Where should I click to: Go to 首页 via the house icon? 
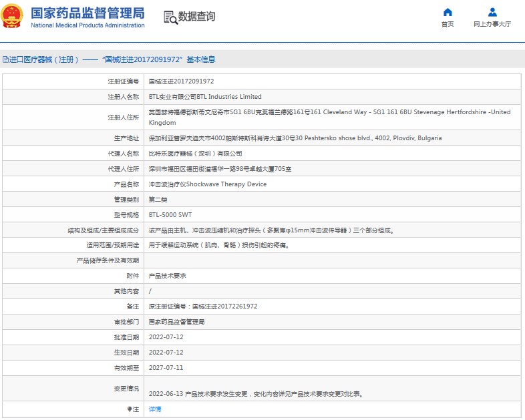(448, 13)
